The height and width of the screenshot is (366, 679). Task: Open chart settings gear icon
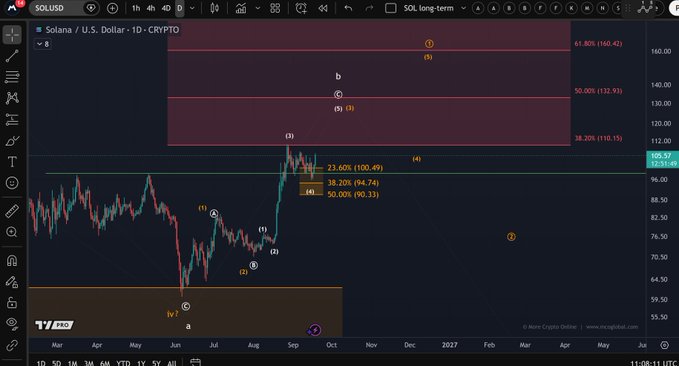point(664,345)
